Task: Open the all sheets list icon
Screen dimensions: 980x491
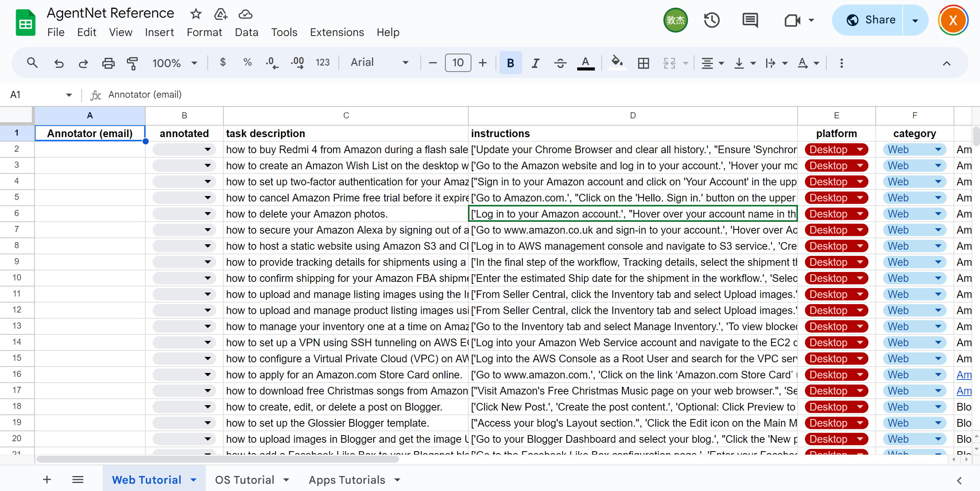Action: 78,480
